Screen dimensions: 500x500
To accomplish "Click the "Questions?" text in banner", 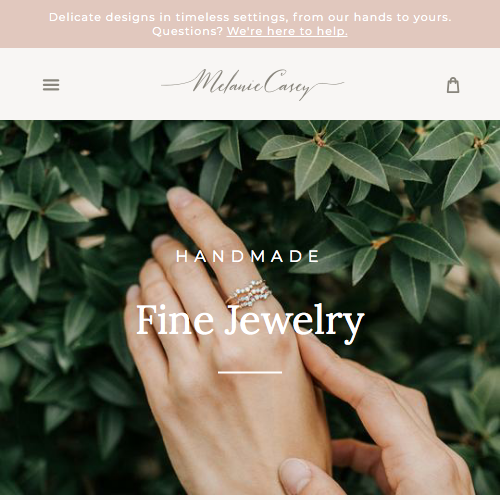I will [x=187, y=31].
